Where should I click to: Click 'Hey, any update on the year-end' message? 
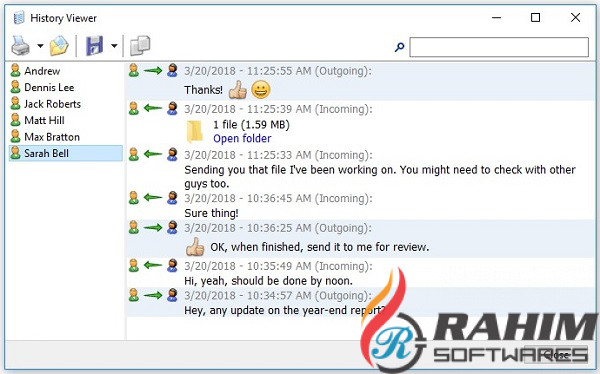click(x=284, y=310)
